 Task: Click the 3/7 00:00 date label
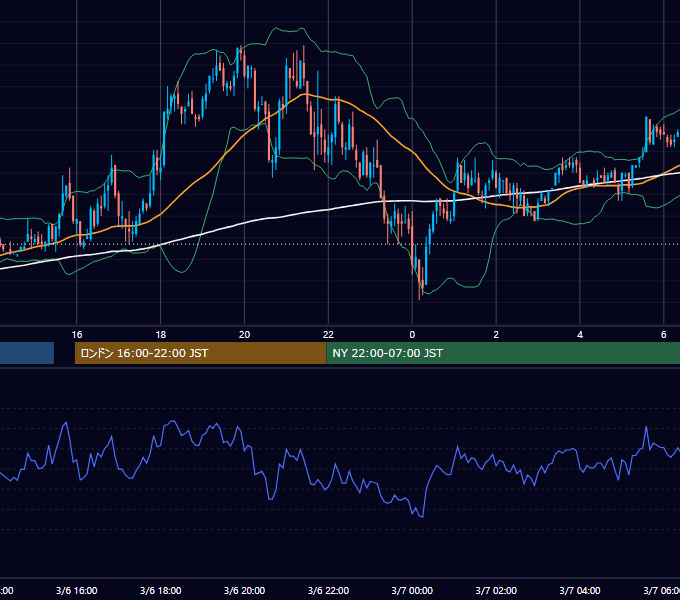click(x=412, y=591)
